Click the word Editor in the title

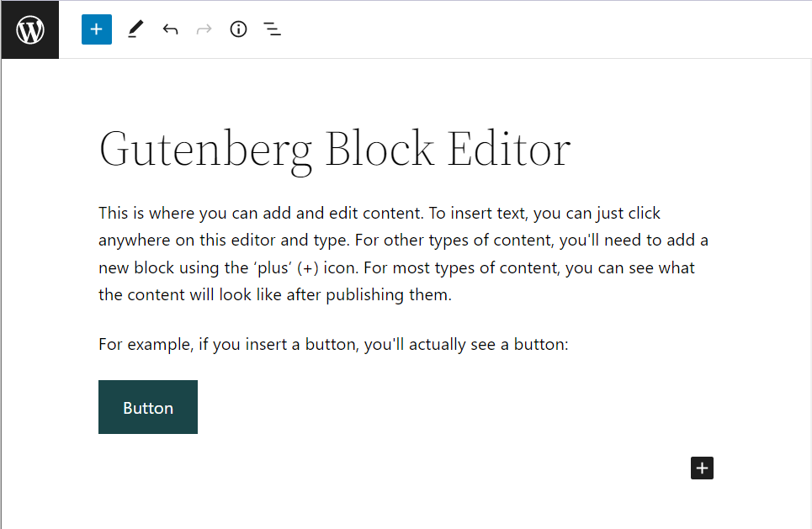[x=509, y=149]
